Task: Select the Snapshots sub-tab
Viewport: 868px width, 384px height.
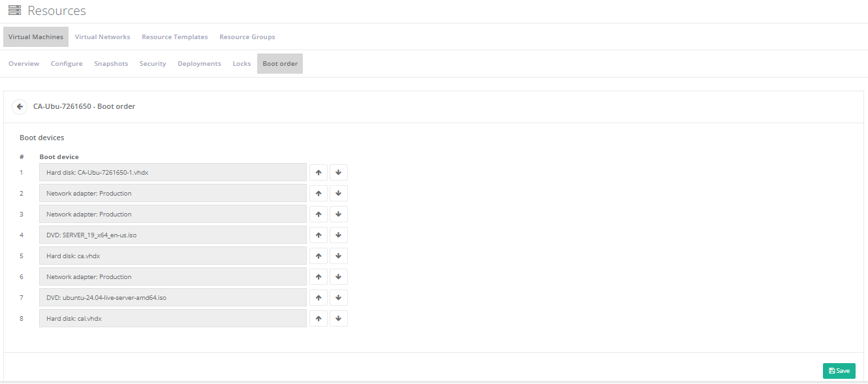Action: pyautogui.click(x=111, y=64)
